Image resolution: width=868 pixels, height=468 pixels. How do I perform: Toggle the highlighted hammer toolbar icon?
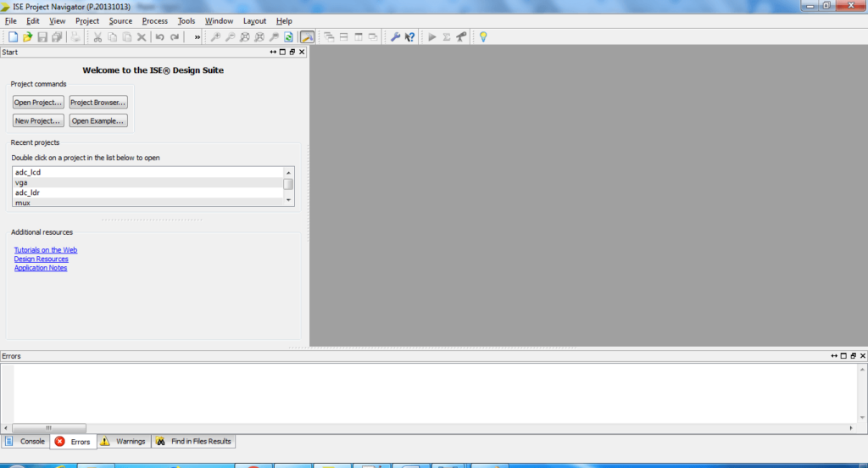[x=307, y=37]
